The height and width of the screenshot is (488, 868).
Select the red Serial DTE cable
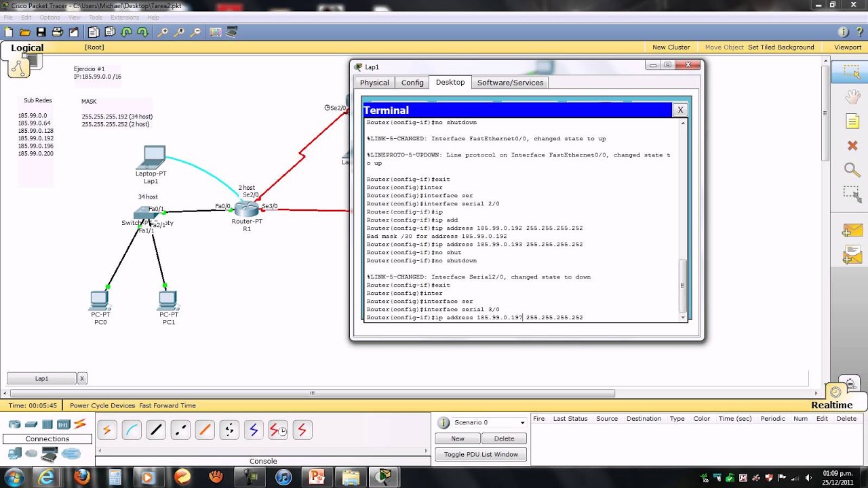click(302, 430)
